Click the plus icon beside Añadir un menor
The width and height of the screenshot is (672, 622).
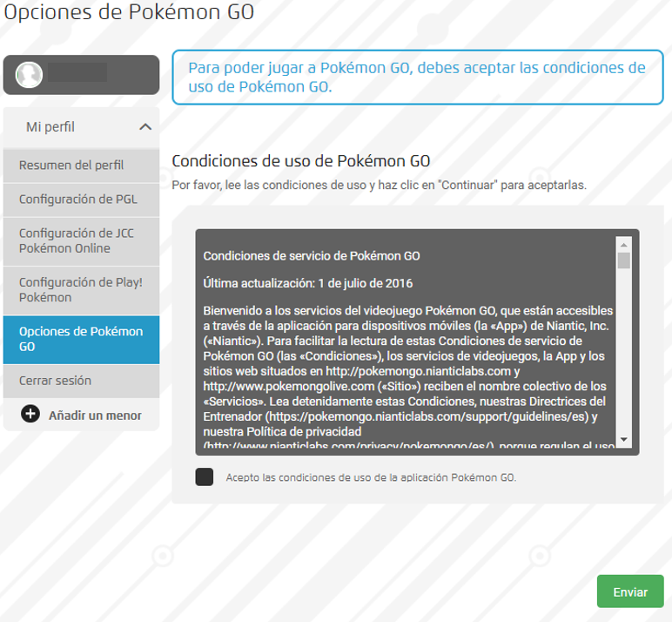tap(30, 414)
